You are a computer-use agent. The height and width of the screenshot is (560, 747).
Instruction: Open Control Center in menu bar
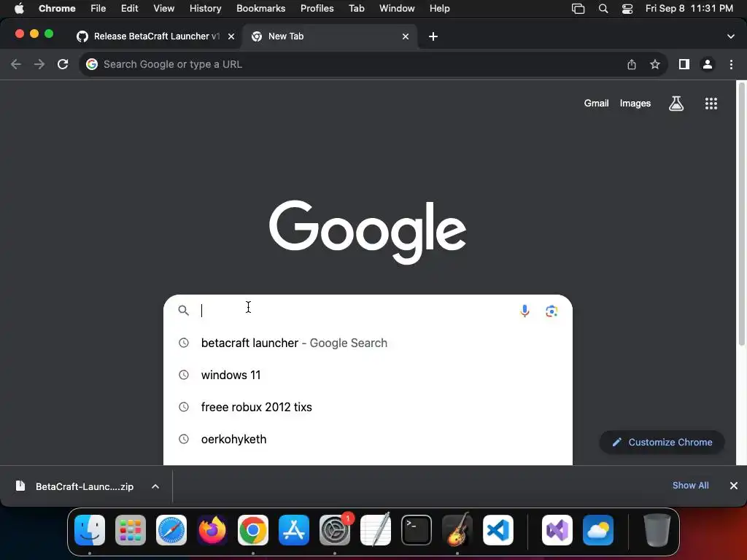point(627,8)
